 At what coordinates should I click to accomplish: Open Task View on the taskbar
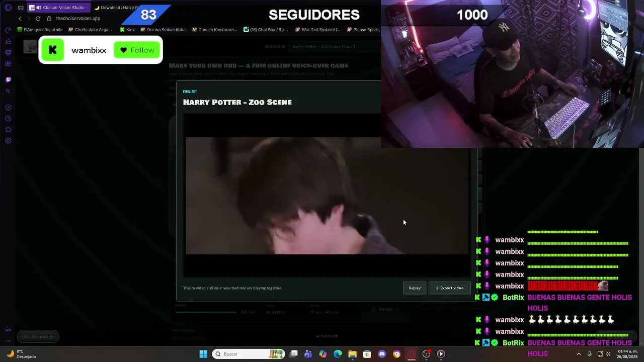coord(294,354)
